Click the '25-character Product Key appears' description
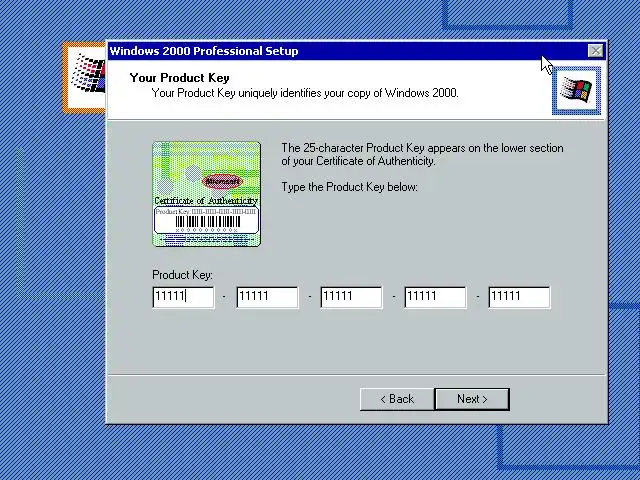Image resolution: width=640 pixels, height=480 pixels. pos(422,154)
